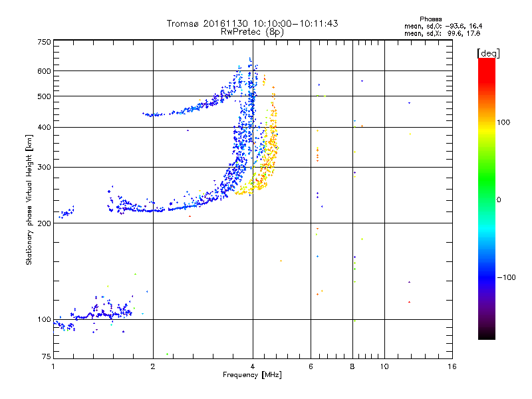
Task: Click the '6' frequency tick label
Action: [311, 366]
